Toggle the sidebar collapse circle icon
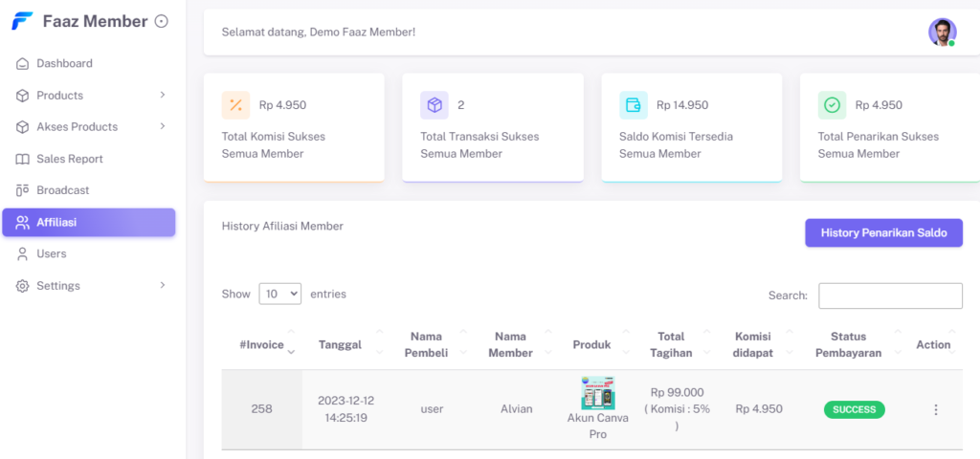Viewport: 980px width, 459px height. [161, 21]
